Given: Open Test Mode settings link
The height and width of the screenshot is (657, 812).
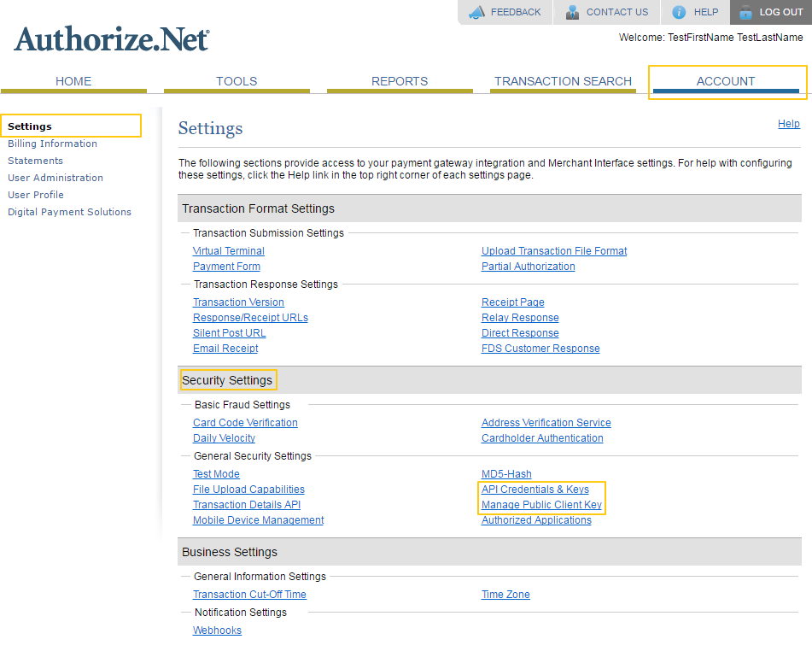Looking at the screenshot, I should click(216, 474).
